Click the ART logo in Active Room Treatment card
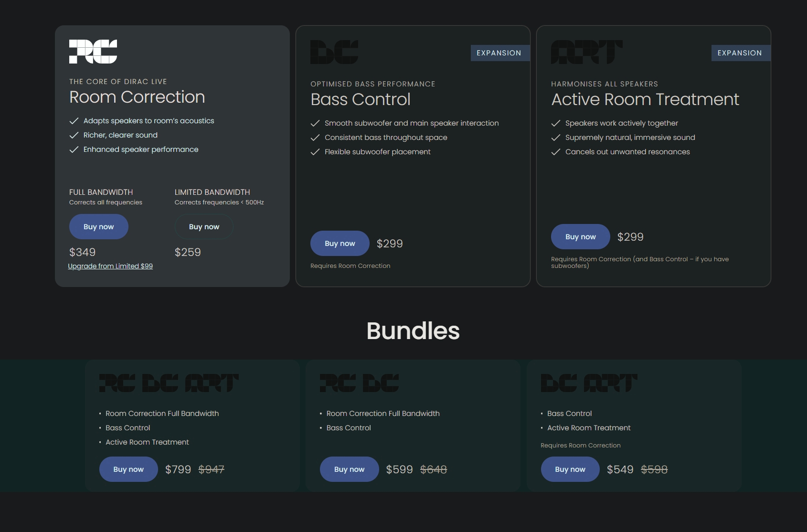Screen dimensions: 807x532 586,52
